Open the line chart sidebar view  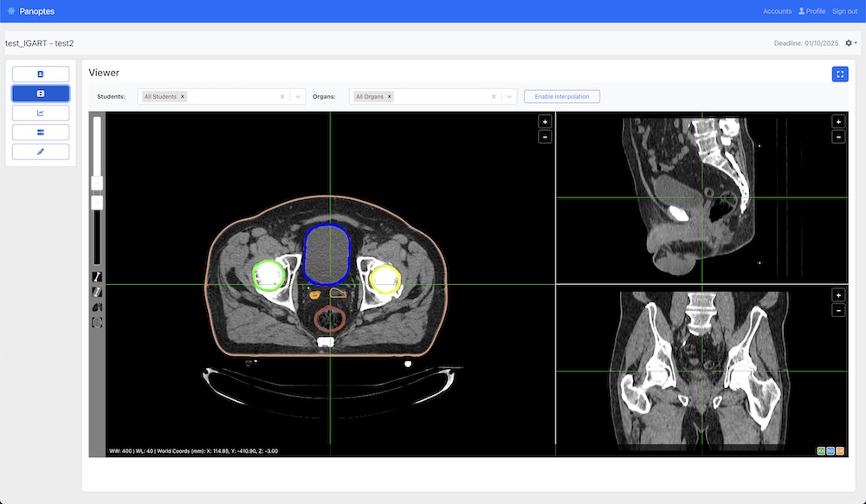tap(41, 113)
